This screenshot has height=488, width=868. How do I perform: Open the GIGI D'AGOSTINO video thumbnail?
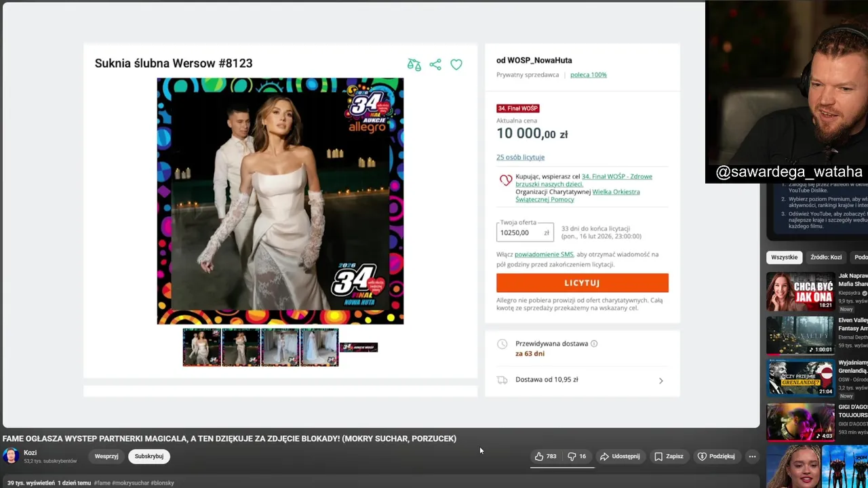click(x=800, y=422)
